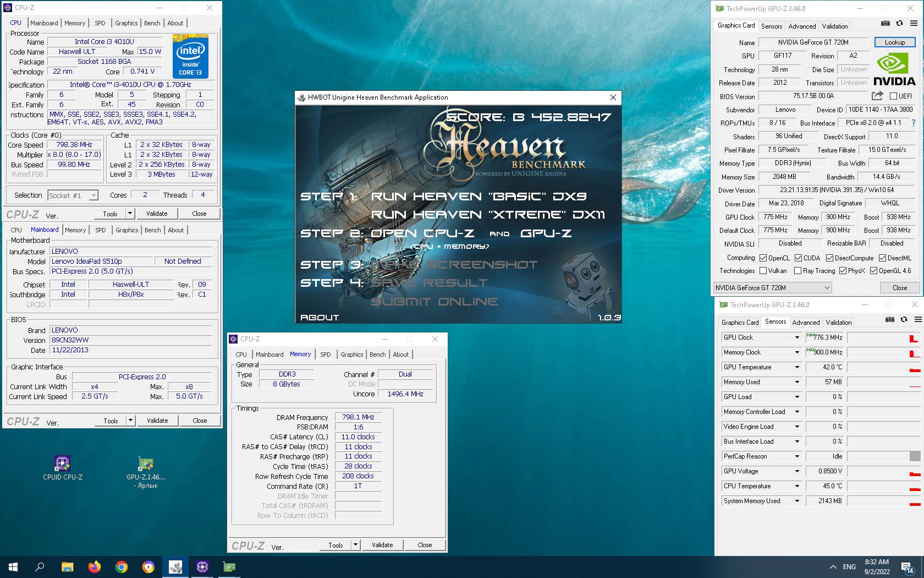Open File Explorer from the taskbar
Viewport: 924px width, 578px height.
click(67, 566)
